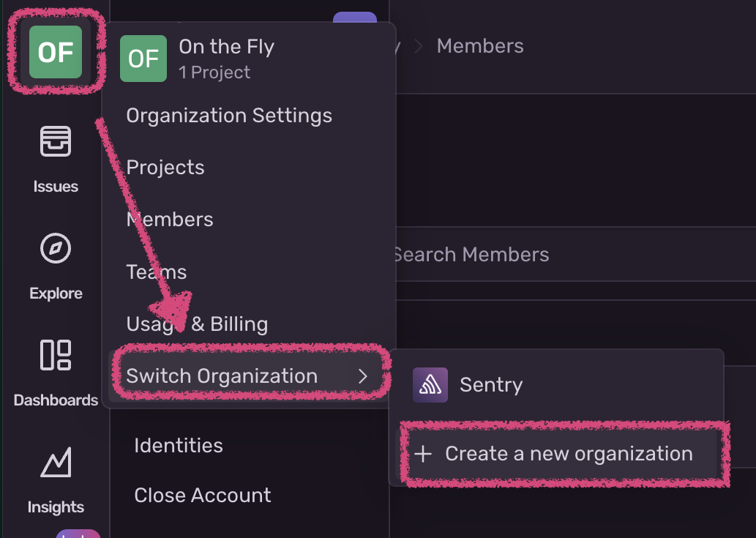Open Teams from the organization menu

coord(157,272)
